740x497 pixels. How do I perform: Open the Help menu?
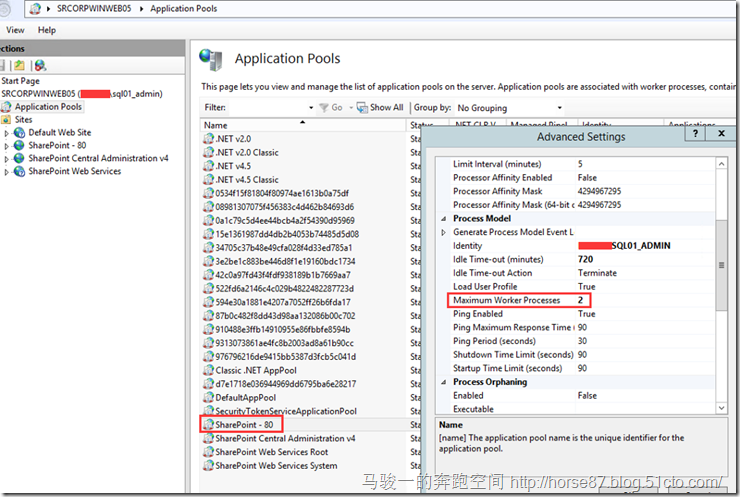47,30
